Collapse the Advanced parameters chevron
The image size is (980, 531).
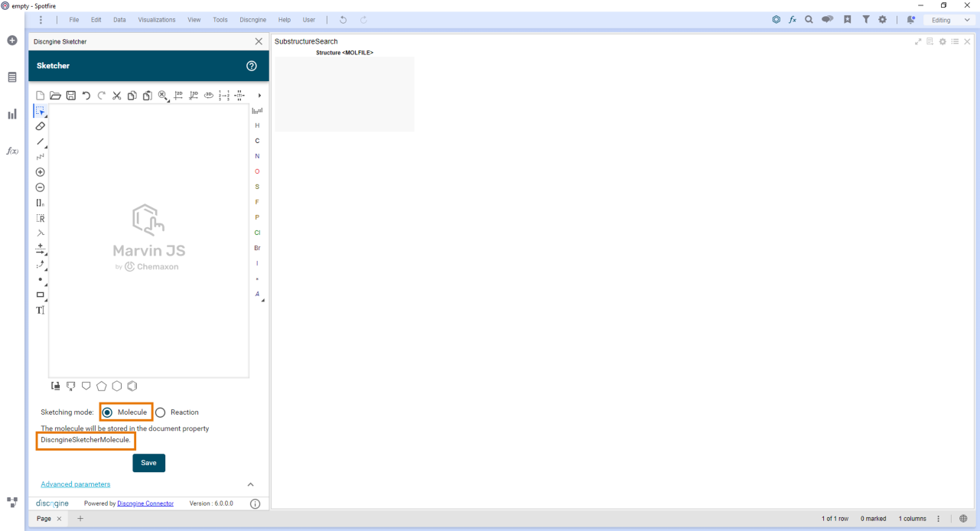pos(250,484)
